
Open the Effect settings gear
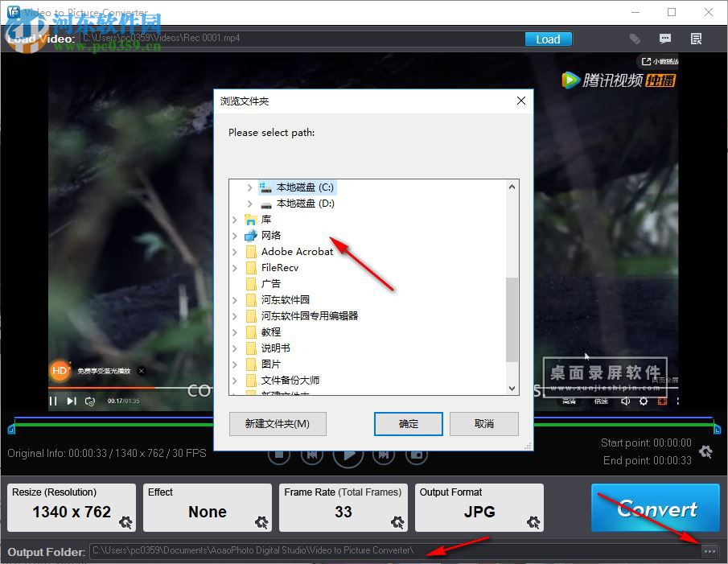[x=261, y=523]
